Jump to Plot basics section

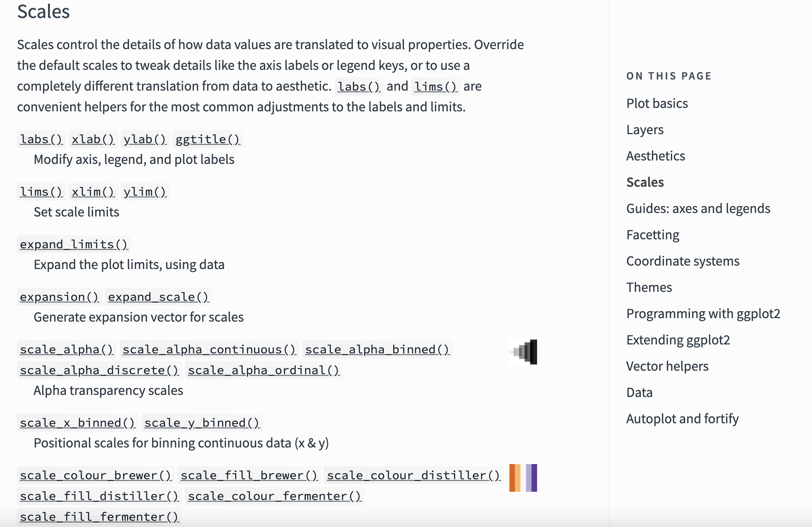[657, 103]
